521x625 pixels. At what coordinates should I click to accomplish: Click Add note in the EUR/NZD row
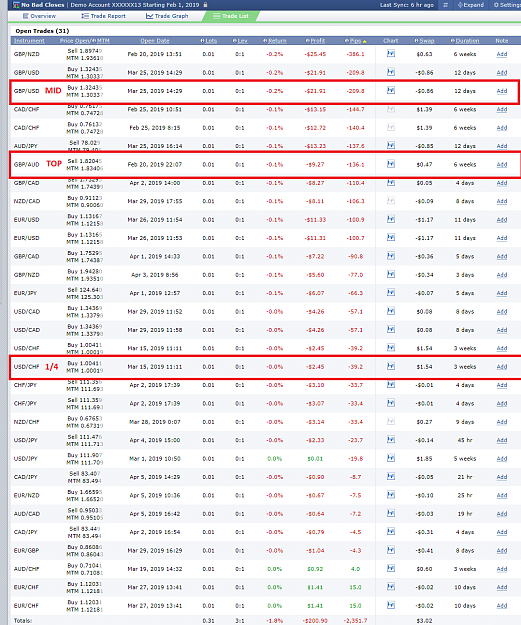[x=502, y=495]
